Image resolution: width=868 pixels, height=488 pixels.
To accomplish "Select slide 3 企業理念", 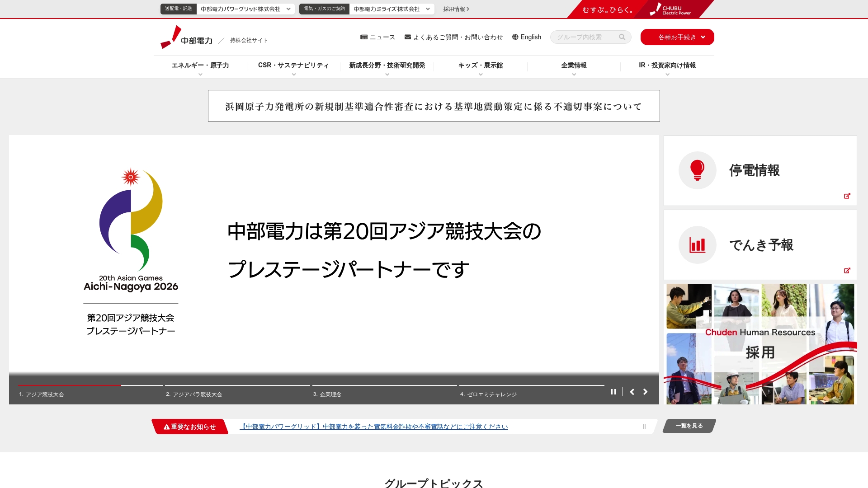I will pyautogui.click(x=385, y=391).
